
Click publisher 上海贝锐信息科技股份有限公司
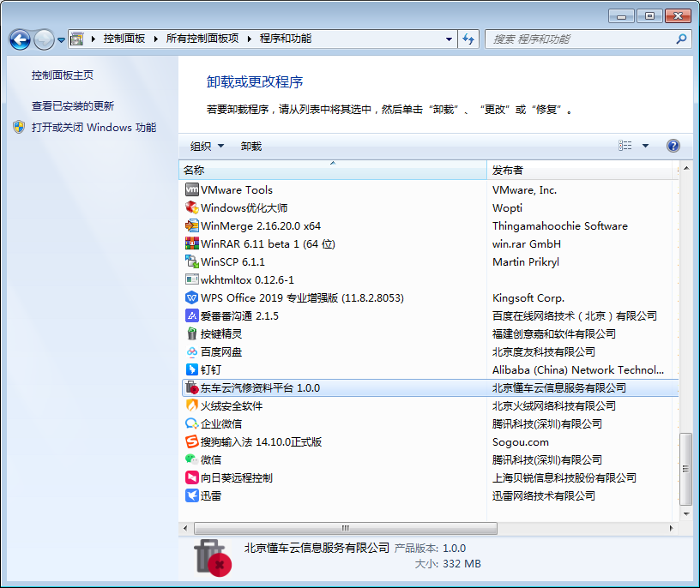click(564, 477)
